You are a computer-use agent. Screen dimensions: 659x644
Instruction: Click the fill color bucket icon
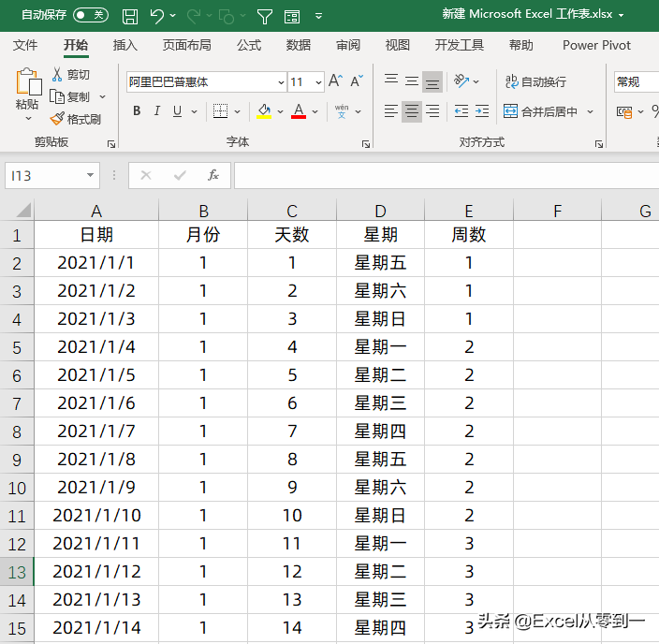pyautogui.click(x=264, y=111)
